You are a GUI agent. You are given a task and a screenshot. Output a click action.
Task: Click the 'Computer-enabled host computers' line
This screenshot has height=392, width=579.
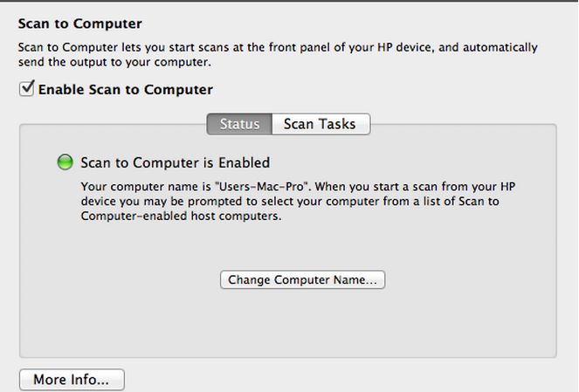(x=181, y=216)
